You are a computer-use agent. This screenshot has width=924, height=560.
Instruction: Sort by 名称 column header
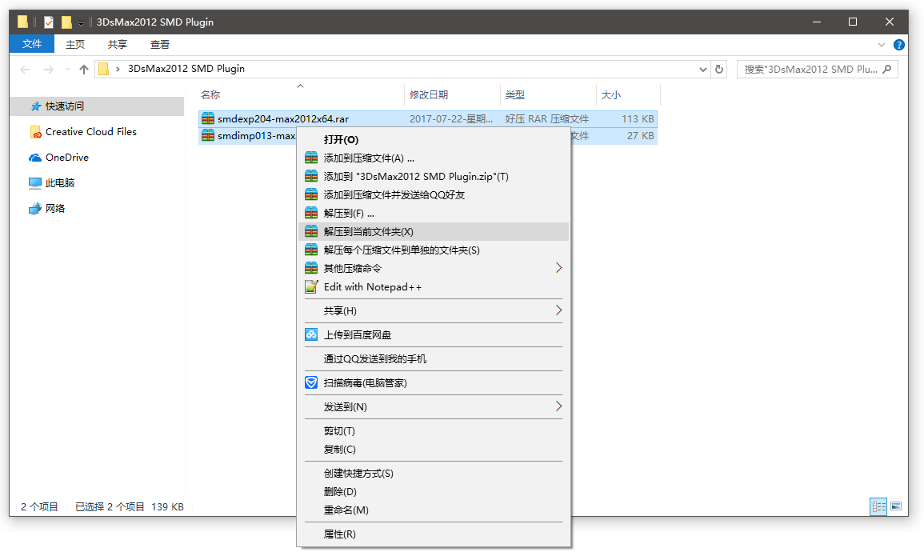(210, 95)
